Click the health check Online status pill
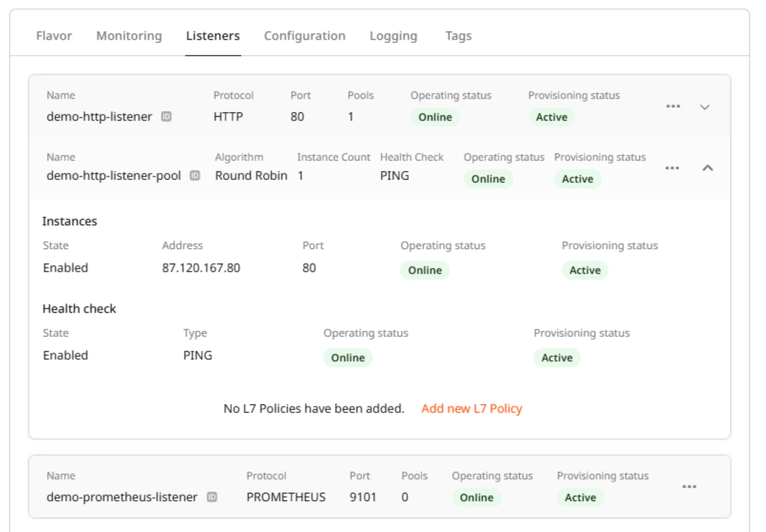Screen dimensions: 766x532 [x=348, y=357]
